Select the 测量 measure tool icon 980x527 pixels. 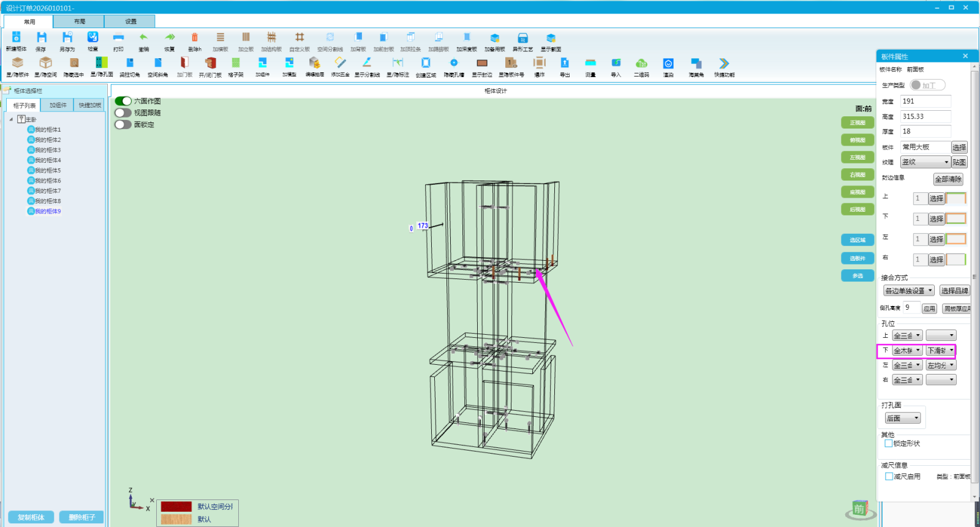pyautogui.click(x=590, y=63)
